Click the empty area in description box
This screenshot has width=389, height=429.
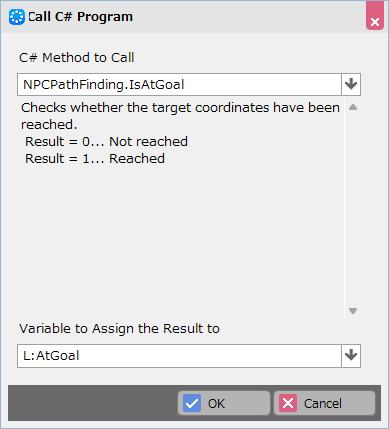pyautogui.click(x=180, y=240)
